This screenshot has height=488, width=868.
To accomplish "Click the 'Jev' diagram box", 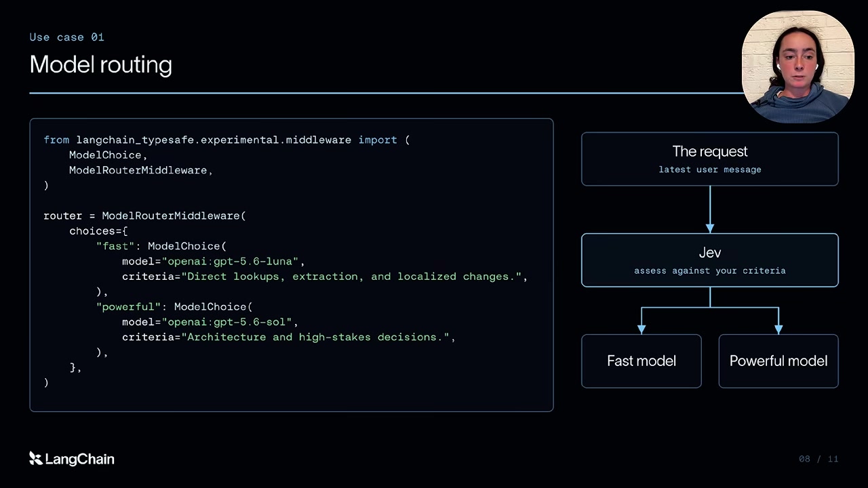I will click(710, 260).
